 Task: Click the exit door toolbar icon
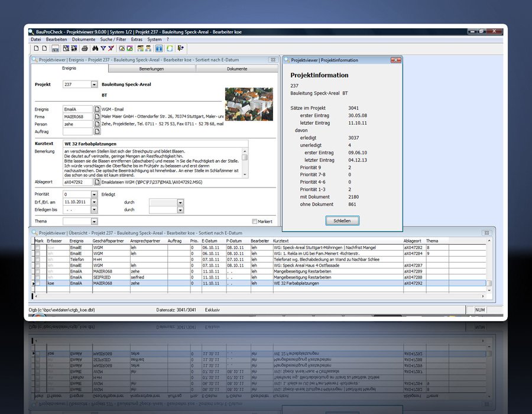coord(180,48)
